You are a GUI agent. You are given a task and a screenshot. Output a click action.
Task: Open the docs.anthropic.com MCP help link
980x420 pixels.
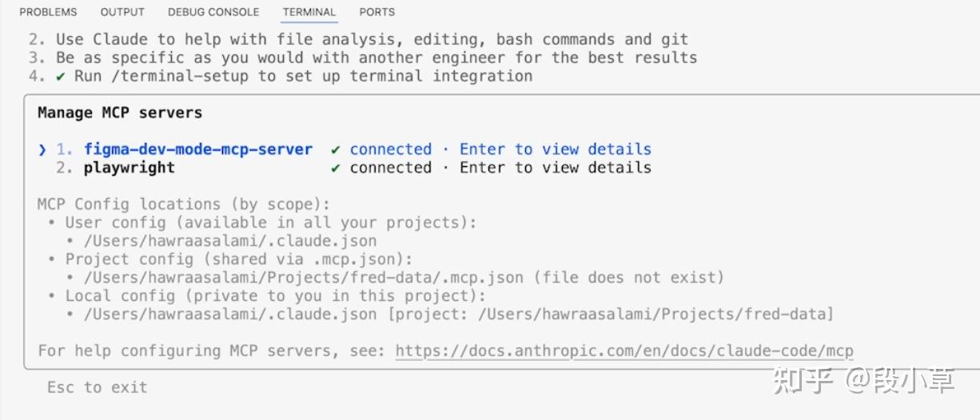[624, 351]
